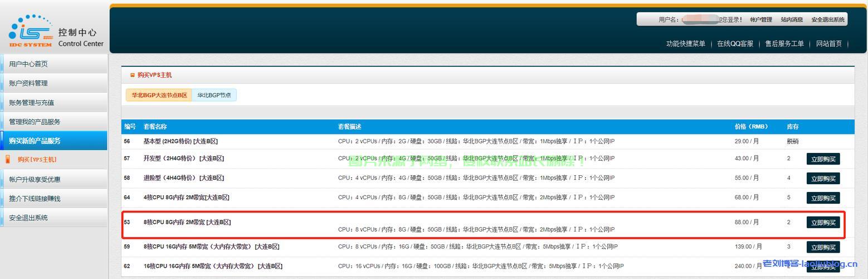
Task: Click the 55.00 / 月 price cell
Action: point(747,178)
